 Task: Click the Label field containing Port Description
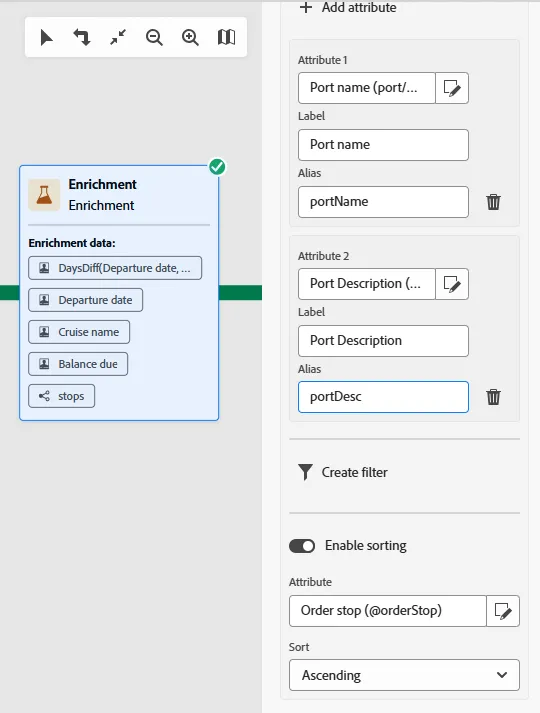(x=383, y=341)
